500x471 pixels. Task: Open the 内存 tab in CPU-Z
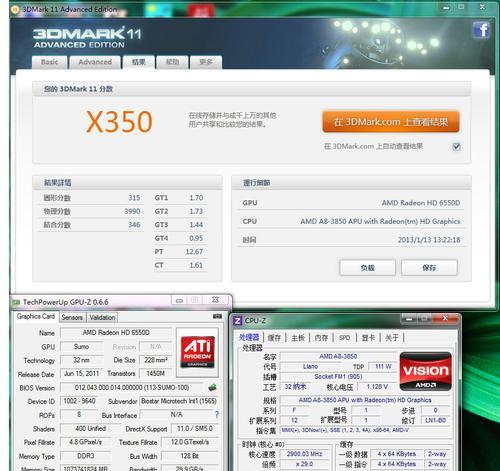click(x=321, y=338)
